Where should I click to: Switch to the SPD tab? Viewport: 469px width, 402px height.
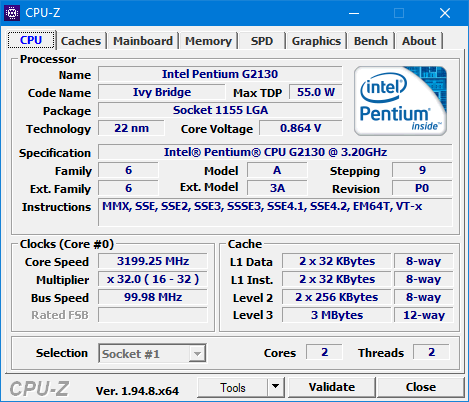click(262, 41)
